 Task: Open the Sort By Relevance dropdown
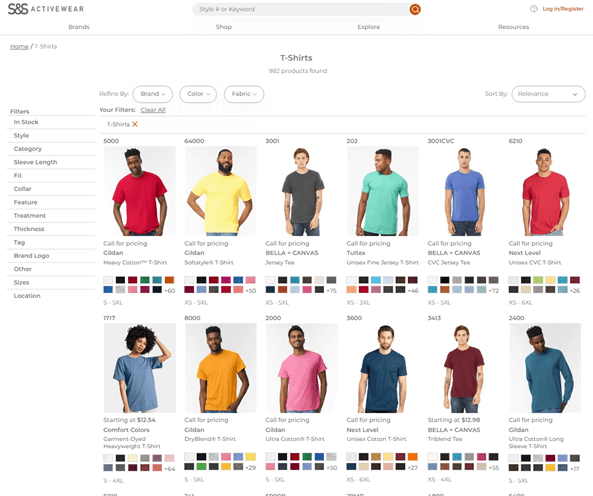click(548, 94)
